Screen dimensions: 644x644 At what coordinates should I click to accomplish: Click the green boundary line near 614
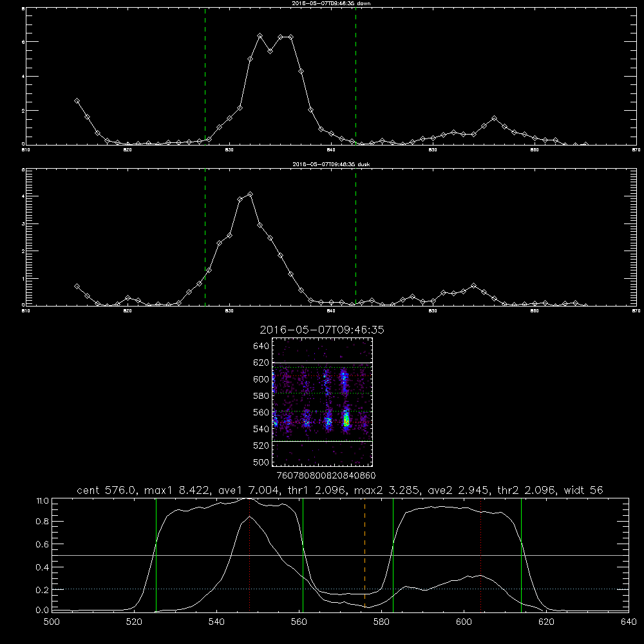(x=521, y=554)
